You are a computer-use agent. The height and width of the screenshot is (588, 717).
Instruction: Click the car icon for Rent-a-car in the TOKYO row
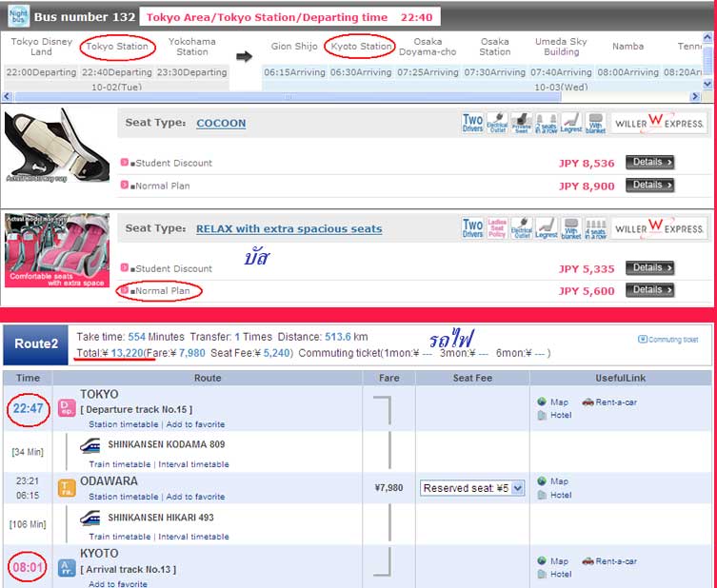click(588, 402)
